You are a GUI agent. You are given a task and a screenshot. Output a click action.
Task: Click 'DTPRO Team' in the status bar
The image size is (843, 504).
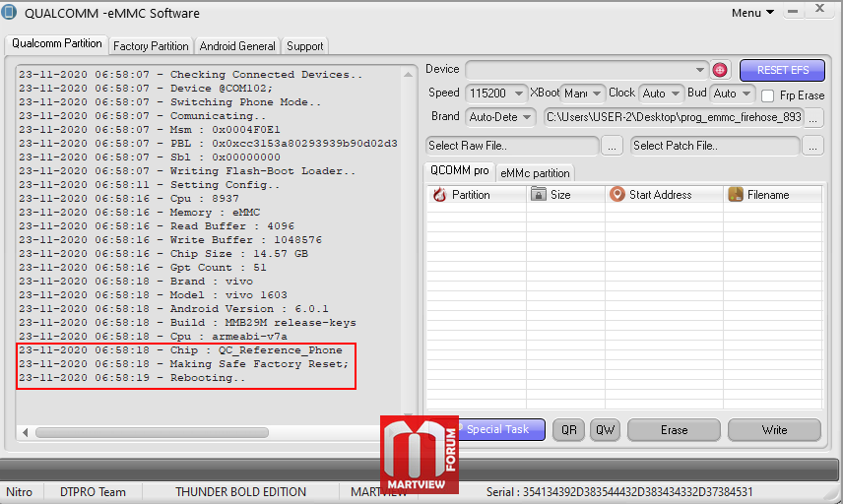pos(93,492)
